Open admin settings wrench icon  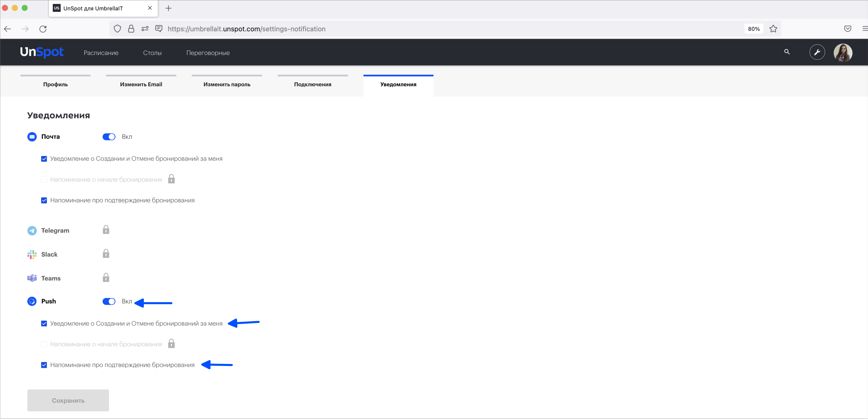(817, 52)
